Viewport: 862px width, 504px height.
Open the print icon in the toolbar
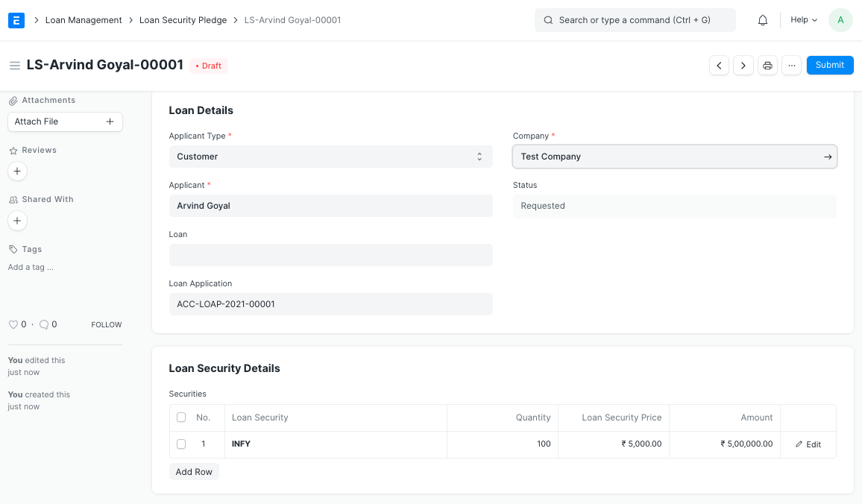[x=767, y=65]
